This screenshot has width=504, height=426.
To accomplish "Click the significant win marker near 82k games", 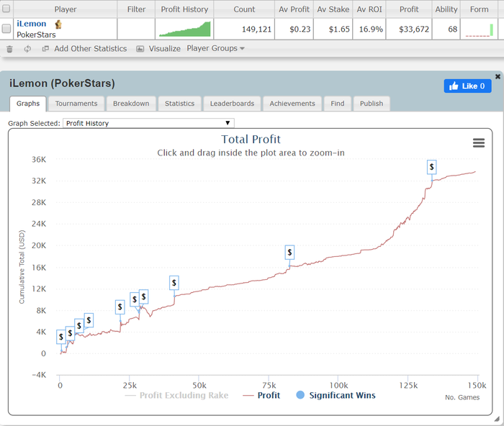I will tap(289, 253).
